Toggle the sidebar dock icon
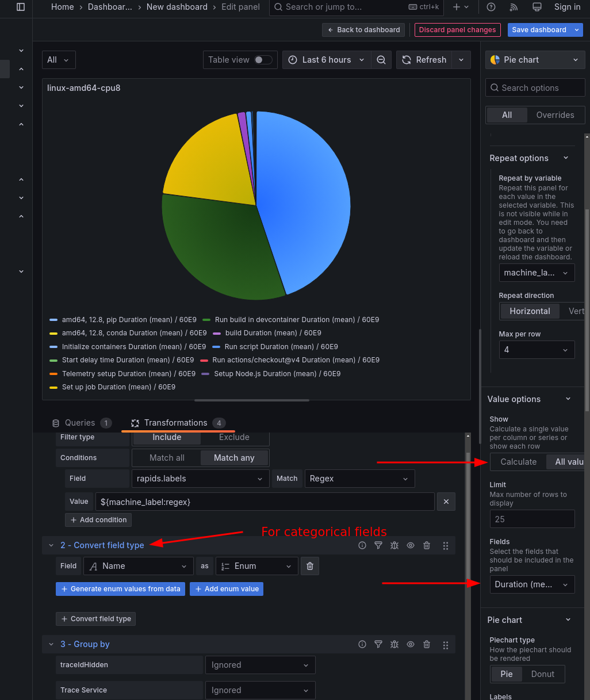590x700 pixels. (21, 7)
